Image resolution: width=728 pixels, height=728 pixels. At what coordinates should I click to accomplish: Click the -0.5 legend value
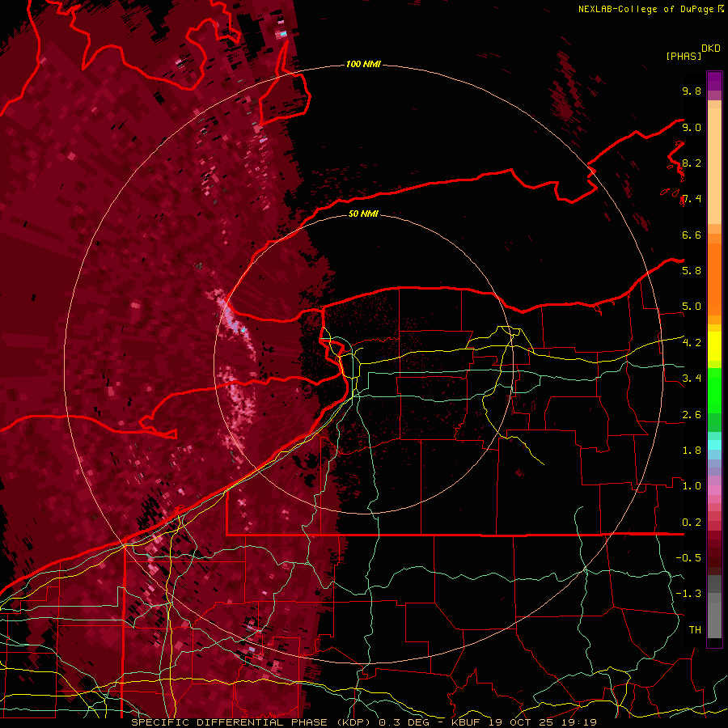coord(688,558)
